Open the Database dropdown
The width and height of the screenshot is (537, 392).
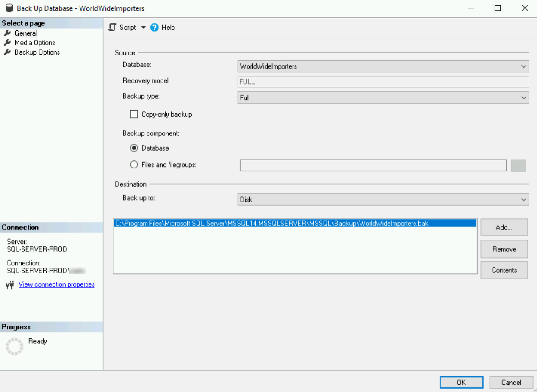click(523, 66)
